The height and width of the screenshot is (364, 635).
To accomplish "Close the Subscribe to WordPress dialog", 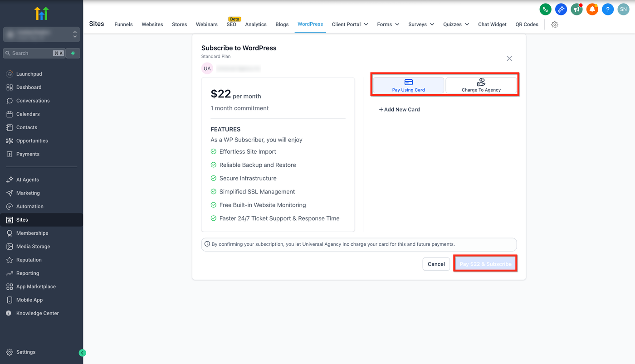I will tap(509, 58).
